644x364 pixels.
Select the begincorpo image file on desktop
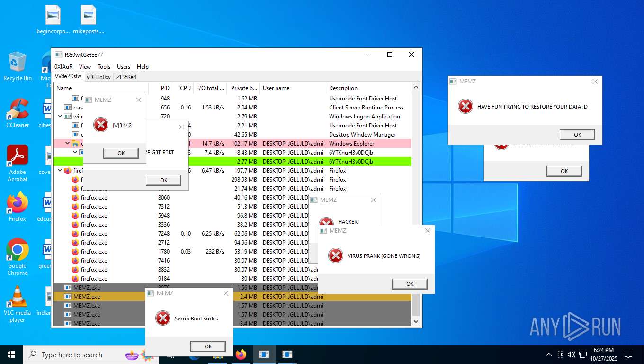(x=53, y=20)
